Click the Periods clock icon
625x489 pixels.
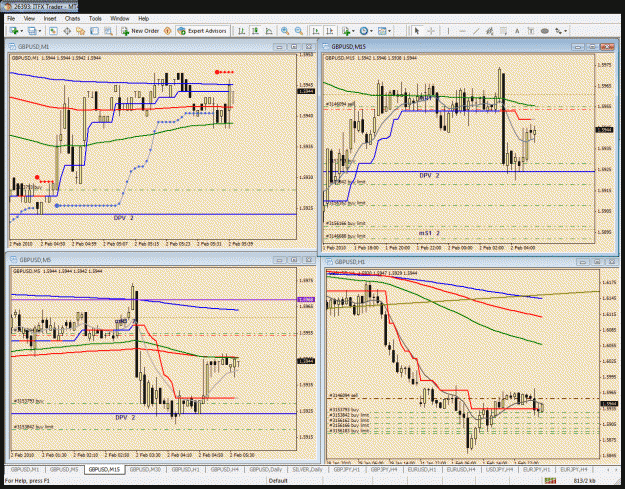point(364,31)
